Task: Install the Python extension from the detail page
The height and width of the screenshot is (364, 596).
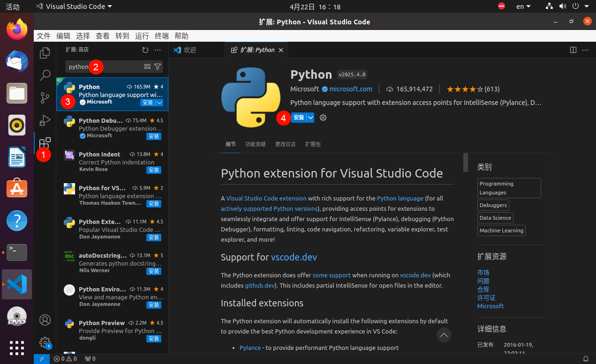Action: tap(299, 118)
